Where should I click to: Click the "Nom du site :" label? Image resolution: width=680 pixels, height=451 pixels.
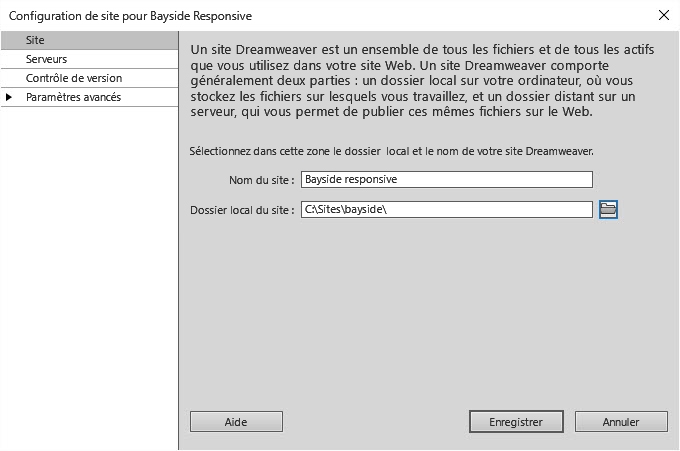point(262,180)
